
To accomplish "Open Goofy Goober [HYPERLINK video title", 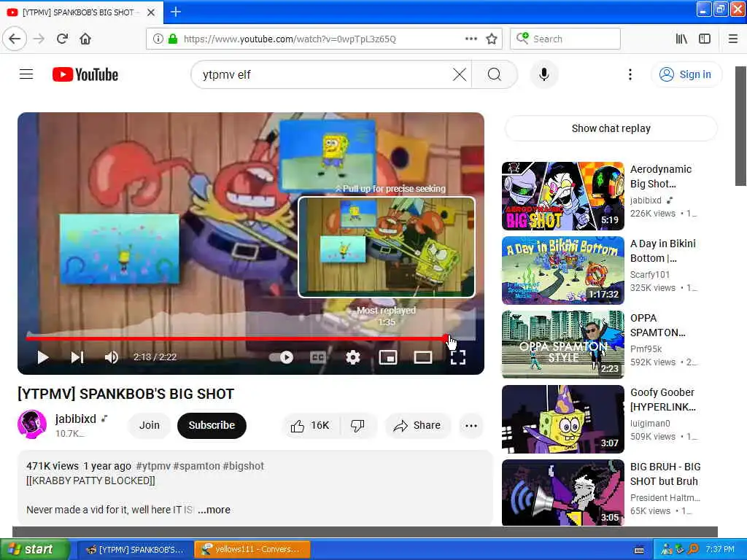I will point(662,400).
